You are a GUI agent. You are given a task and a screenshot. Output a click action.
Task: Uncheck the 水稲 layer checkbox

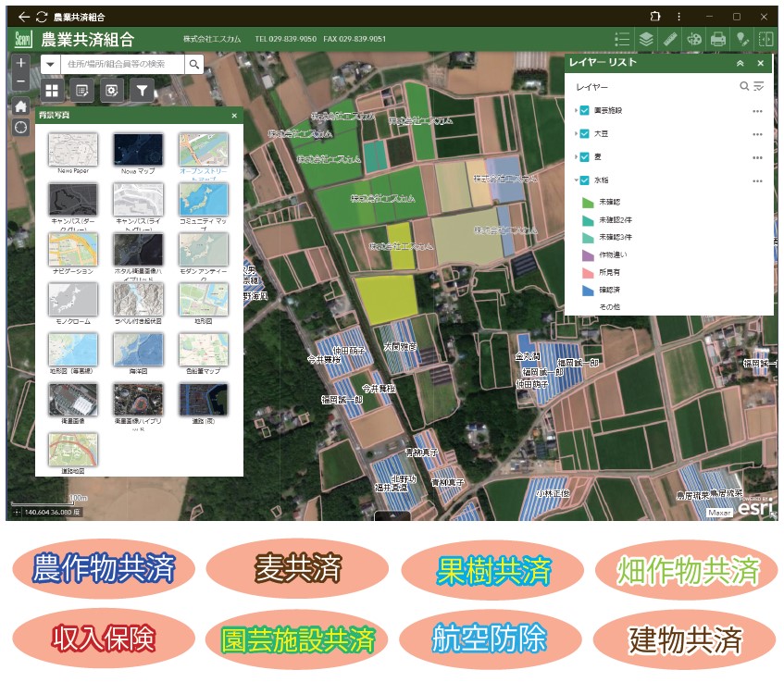(585, 181)
